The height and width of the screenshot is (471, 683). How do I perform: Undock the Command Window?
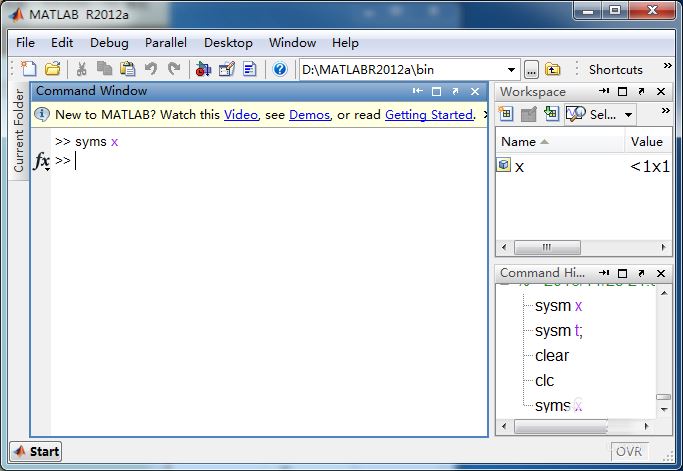coord(455,91)
